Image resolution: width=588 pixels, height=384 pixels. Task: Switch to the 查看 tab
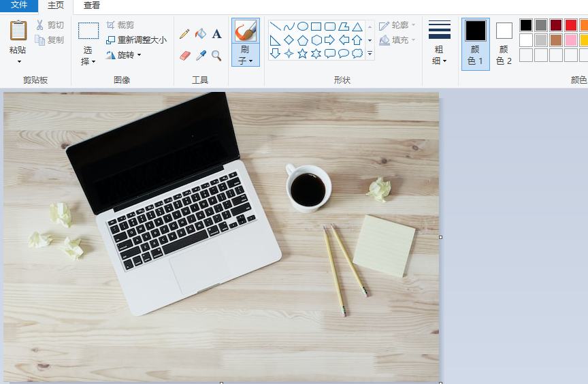pyautogui.click(x=91, y=5)
